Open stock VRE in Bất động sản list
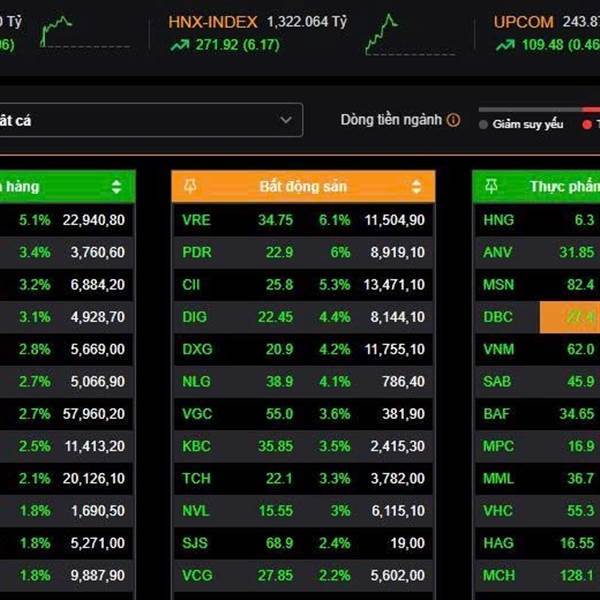 point(303,220)
